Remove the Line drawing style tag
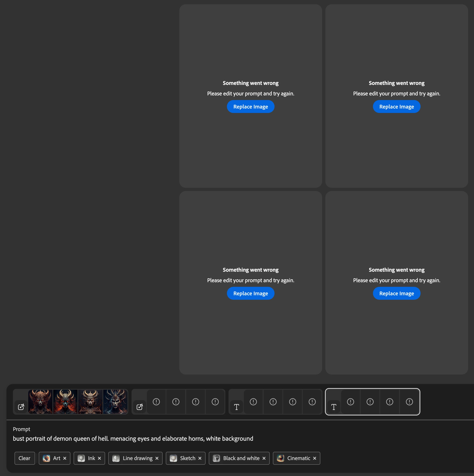The image size is (474, 476). click(157, 458)
